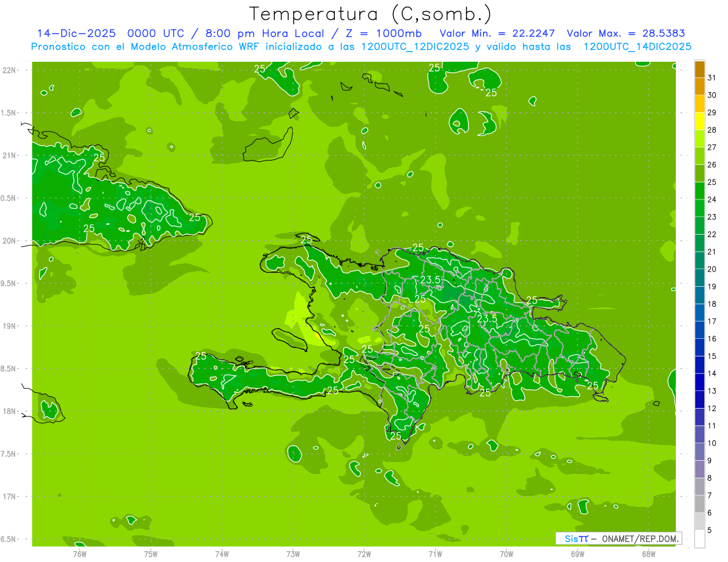Click the "6.5N" latitude label
The height and width of the screenshot is (562, 728).
[10, 539]
